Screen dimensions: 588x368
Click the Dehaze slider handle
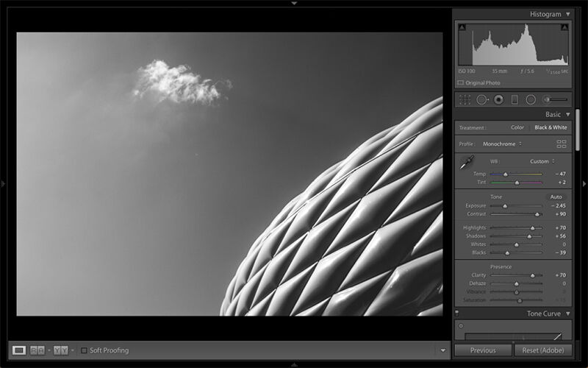tap(517, 284)
